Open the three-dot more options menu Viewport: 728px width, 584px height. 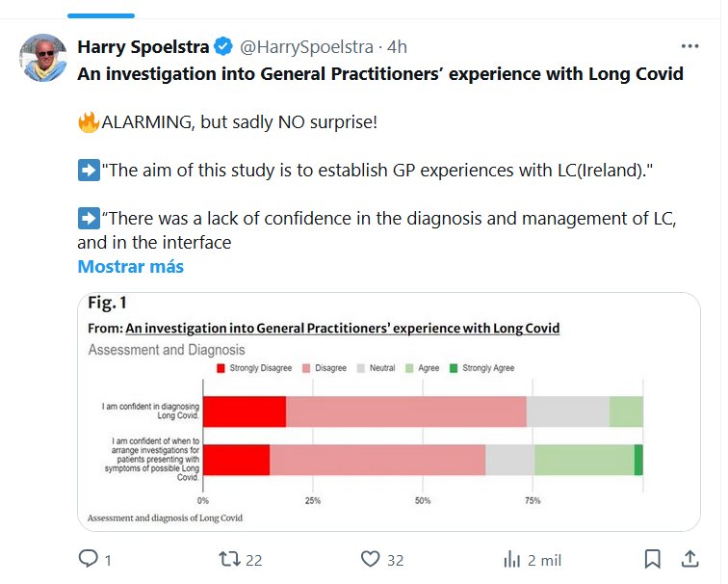(689, 46)
